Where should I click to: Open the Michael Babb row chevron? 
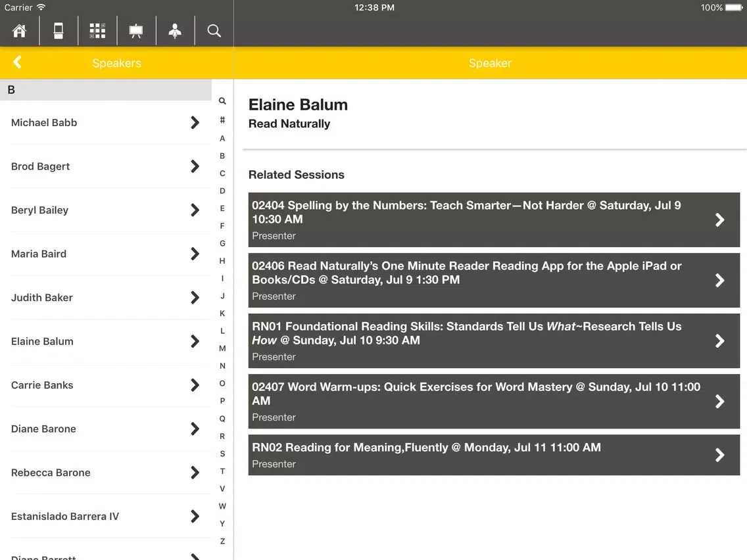(195, 122)
